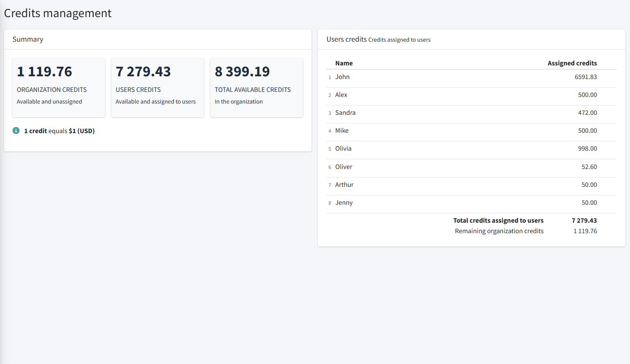630x364 pixels.
Task: Click the Users Credits summary card
Action: (158, 87)
